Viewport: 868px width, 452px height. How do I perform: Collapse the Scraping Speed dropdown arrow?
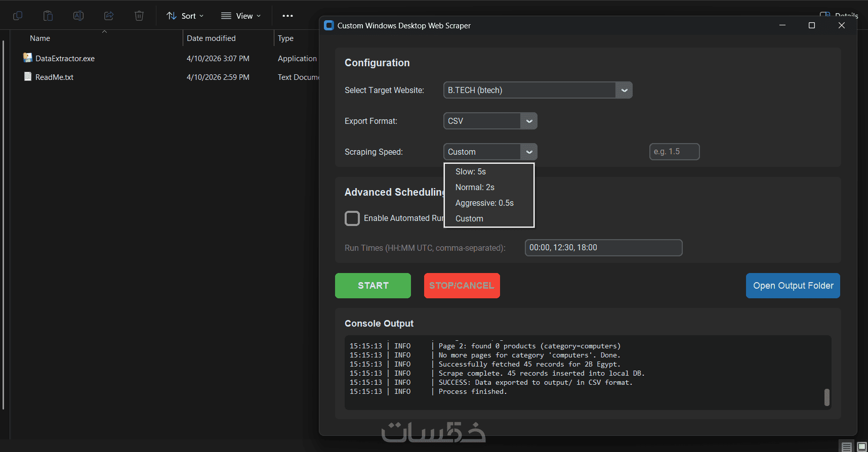pyautogui.click(x=529, y=152)
